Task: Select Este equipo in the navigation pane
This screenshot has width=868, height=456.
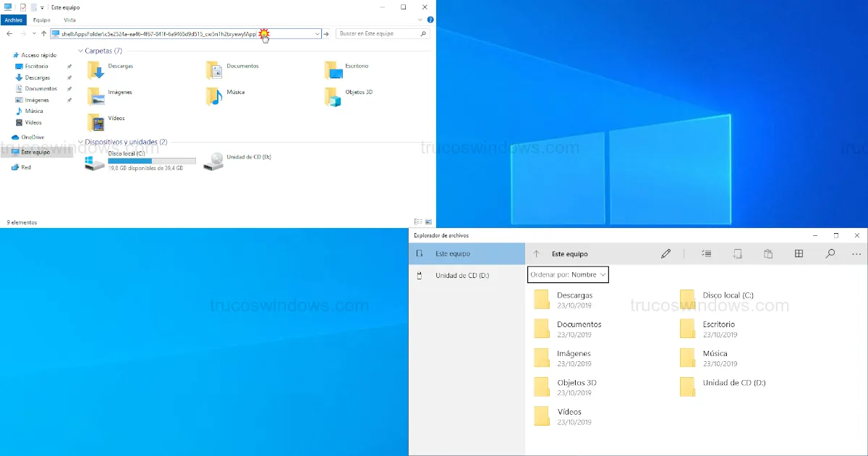Action: tap(35, 152)
